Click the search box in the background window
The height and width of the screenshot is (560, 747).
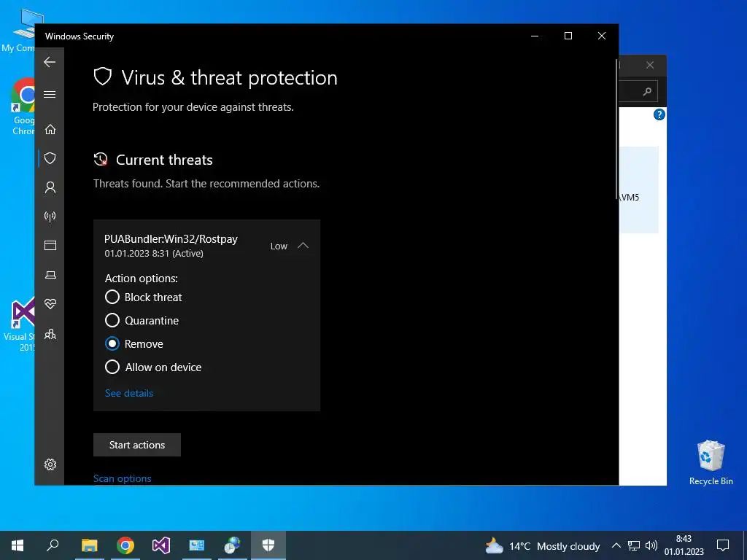[638, 91]
